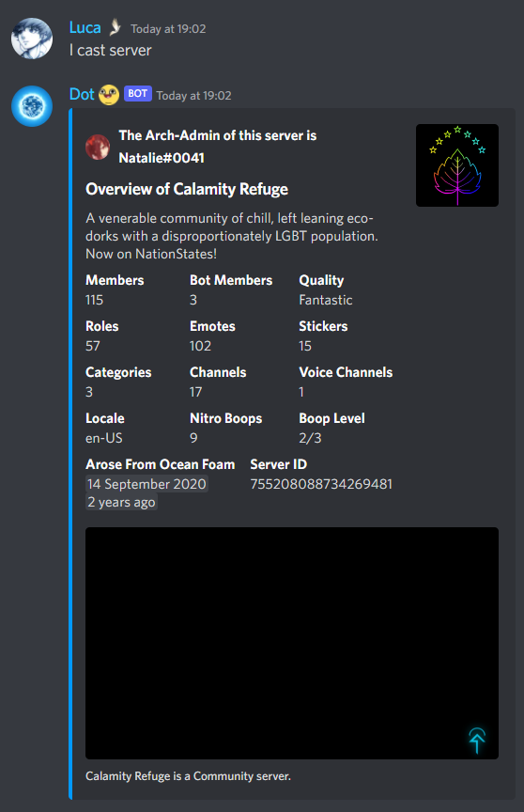
Task: Click the emoji badge next to Dot
Action: (109, 95)
